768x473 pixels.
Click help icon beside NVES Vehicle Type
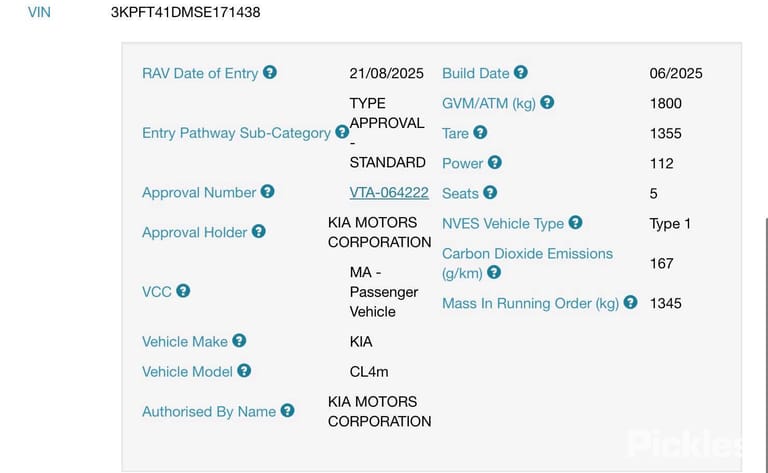(576, 223)
